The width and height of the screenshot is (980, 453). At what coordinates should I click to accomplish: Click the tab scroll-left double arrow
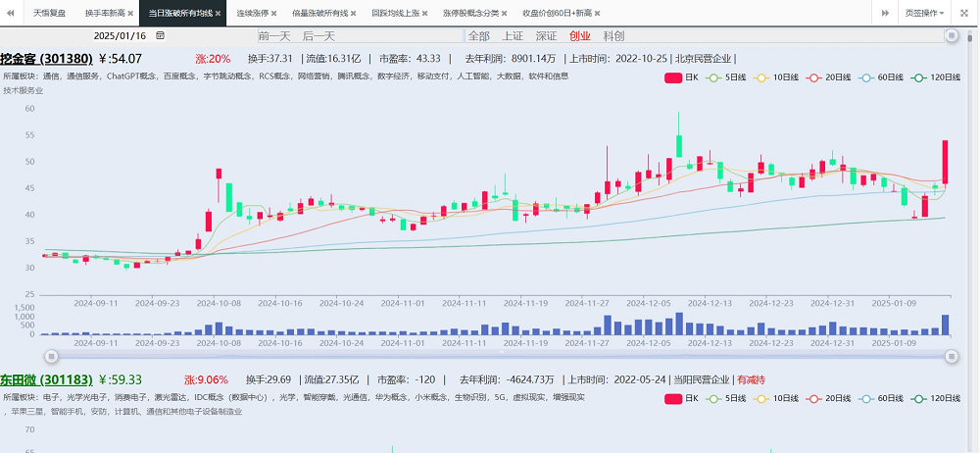[10, 13]
